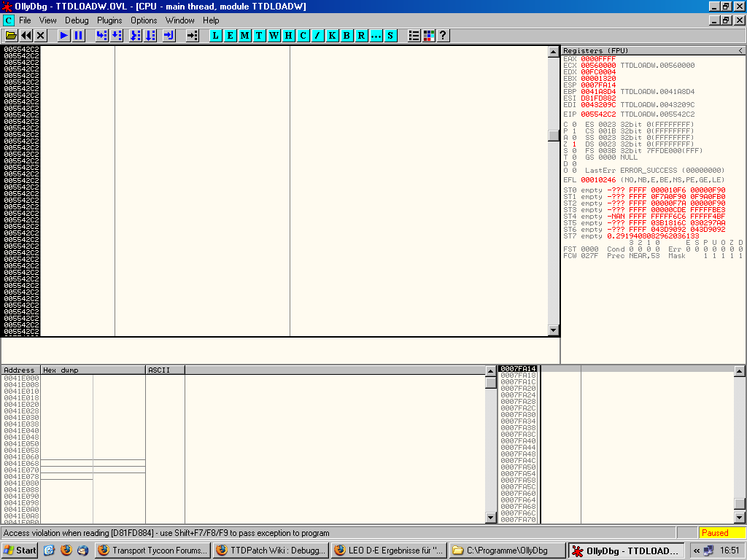This screenshot has width=747, height=560.
Task: Open debugging options list icon
Action: (414, 36)
